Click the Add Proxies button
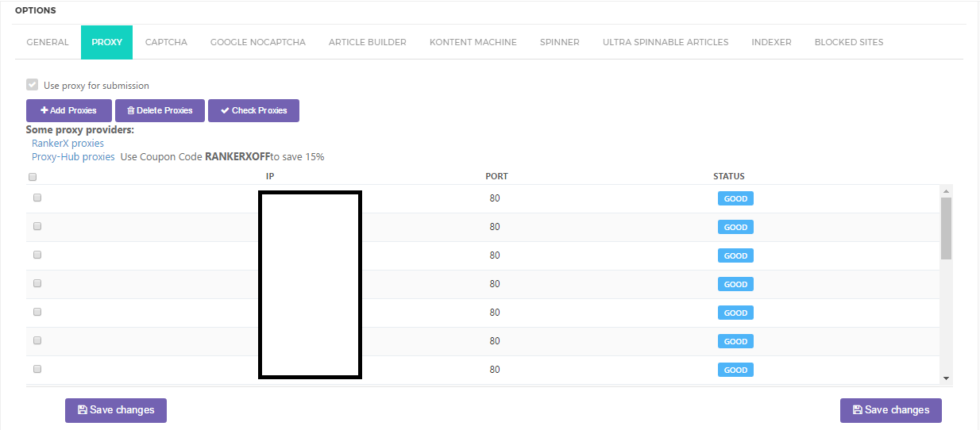 coord(68,110)
